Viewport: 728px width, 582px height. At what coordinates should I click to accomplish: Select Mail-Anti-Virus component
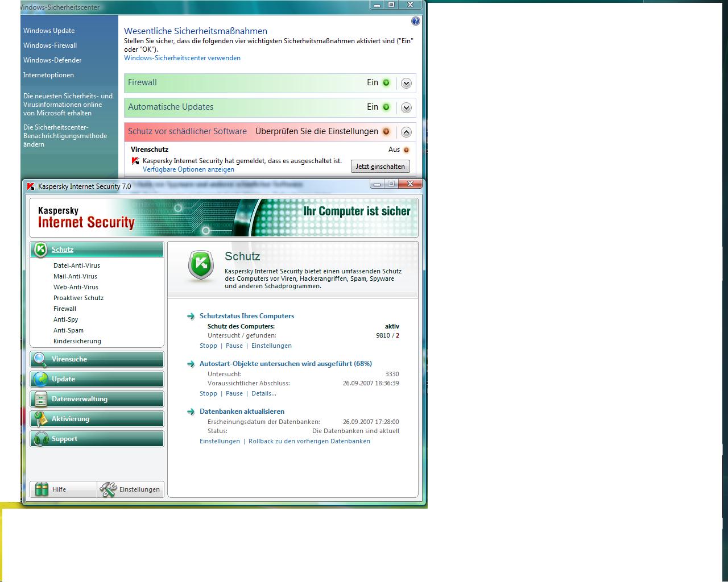point(75,276)
